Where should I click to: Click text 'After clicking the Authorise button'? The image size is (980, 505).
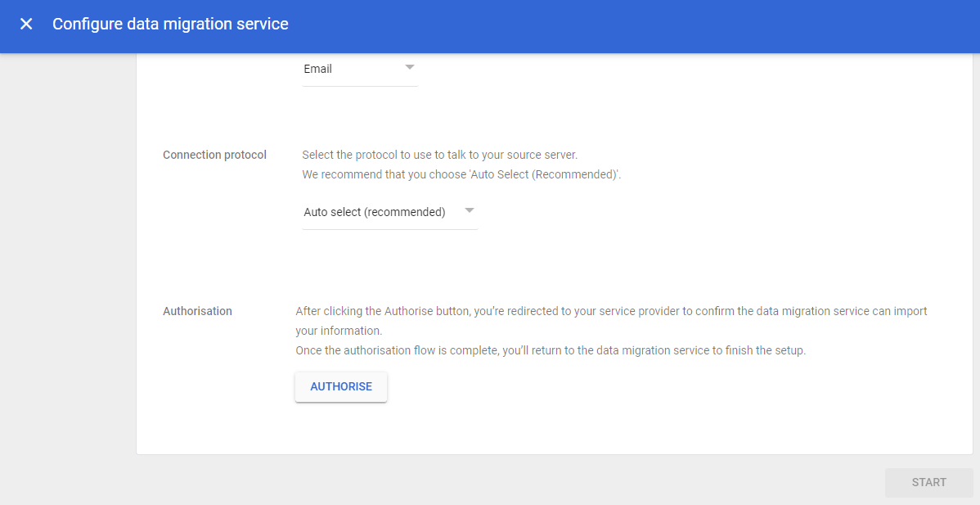(x=382, y=311)
